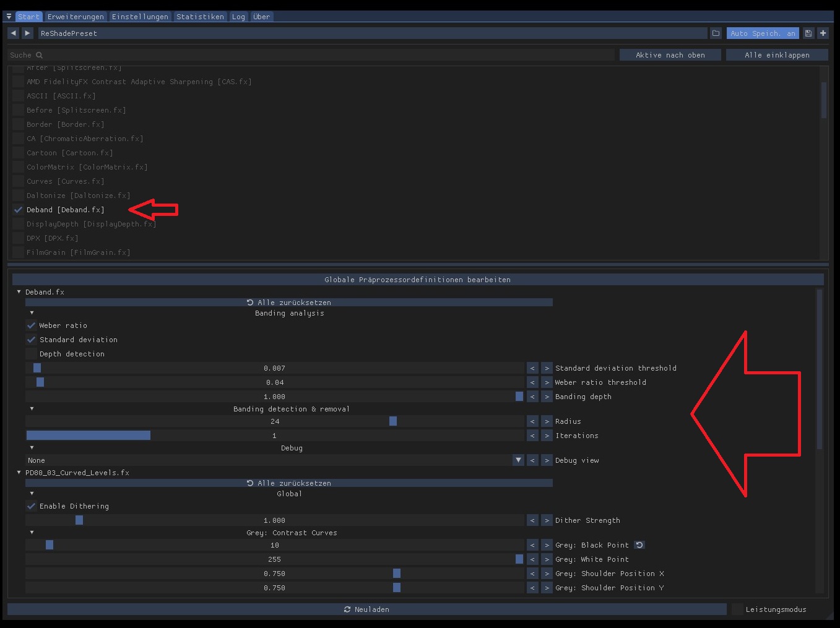Increase Banding depth with the > button
Screen dimensions: 840x628
click(x=547, y=397)
